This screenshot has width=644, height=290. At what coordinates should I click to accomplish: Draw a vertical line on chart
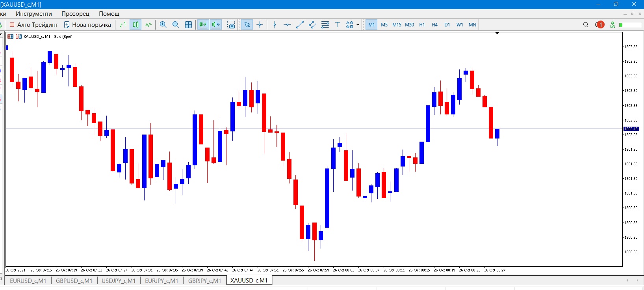(x=275, y=24)
